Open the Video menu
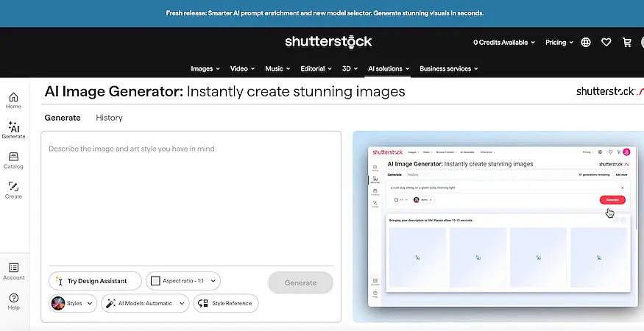 pos(242,68)
